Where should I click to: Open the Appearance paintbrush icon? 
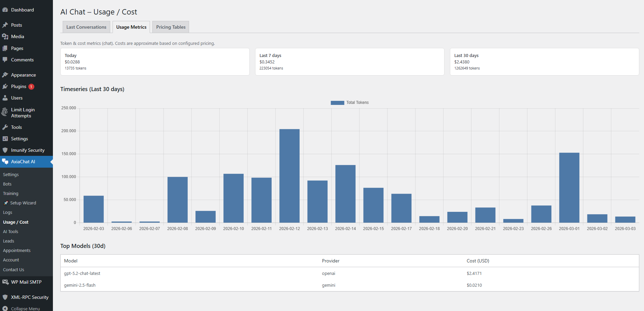pos(5,75)
